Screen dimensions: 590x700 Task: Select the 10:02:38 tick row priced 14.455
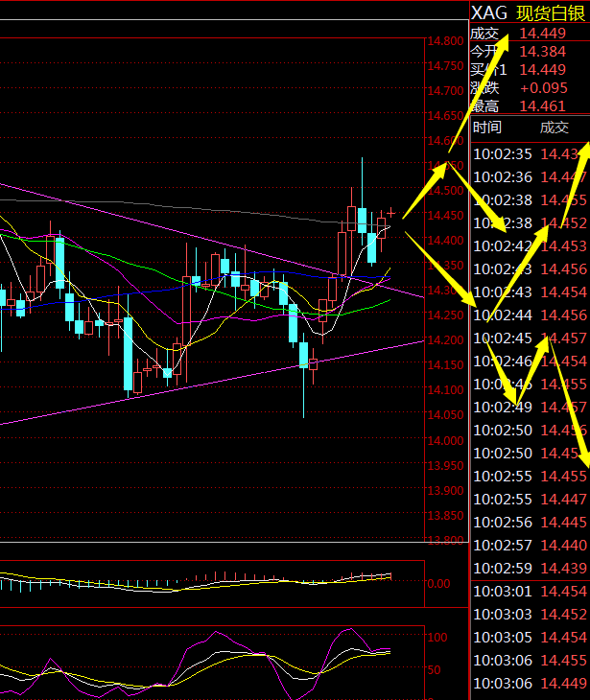pyautogui.click(x=531, y=200)
